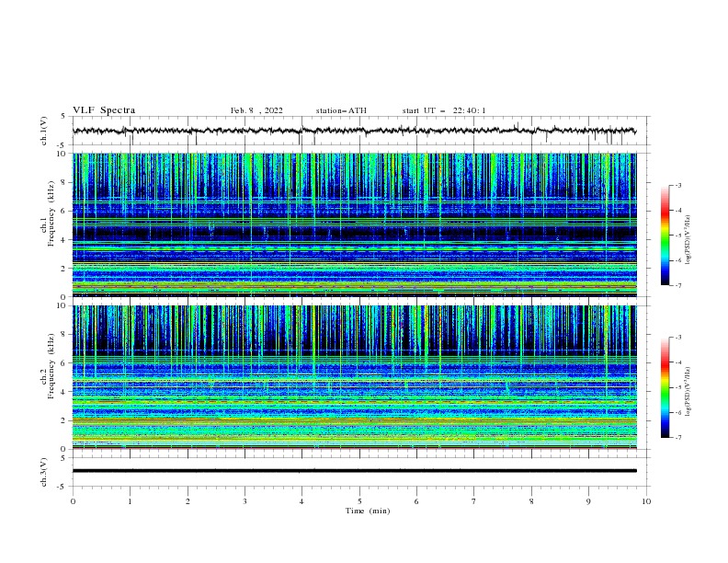
Task: Click the upper color scale bar
Action: point(665,236)
